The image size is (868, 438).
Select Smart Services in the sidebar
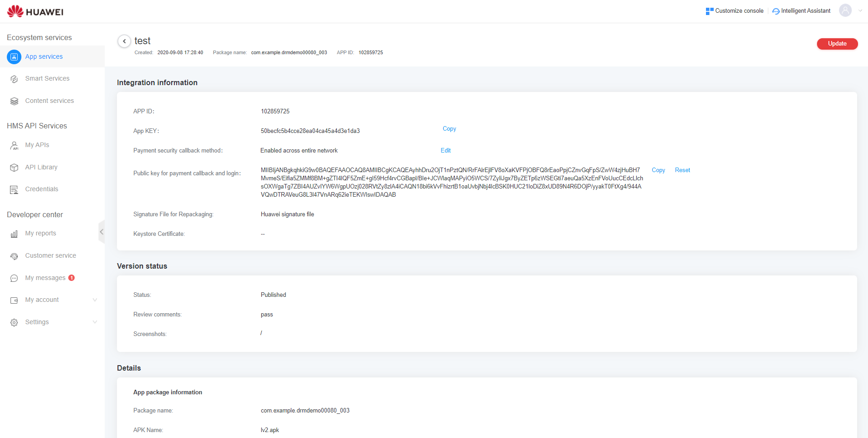tap(47, 78)
